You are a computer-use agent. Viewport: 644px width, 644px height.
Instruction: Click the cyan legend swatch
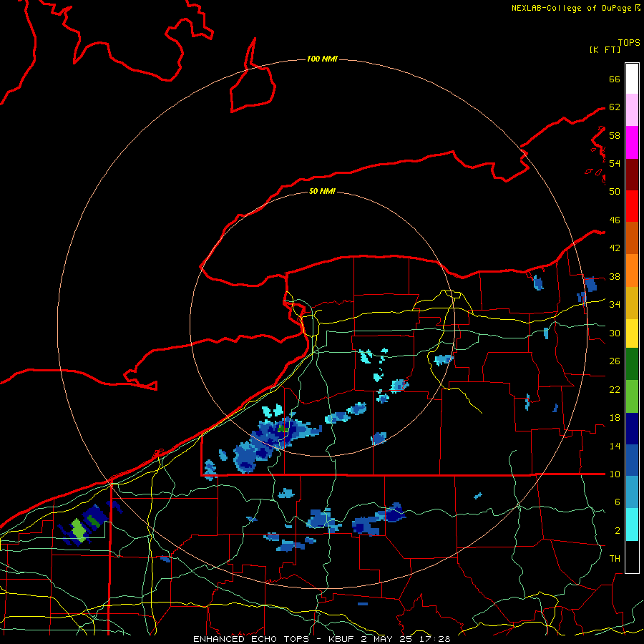pyautogui.click(x=632, y=525)
